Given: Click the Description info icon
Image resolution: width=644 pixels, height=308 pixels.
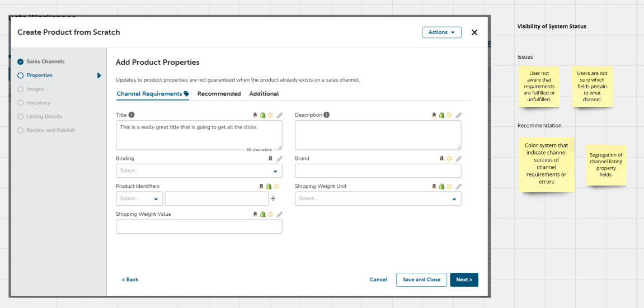Looking at the screenshot, I should pos(327,115).
